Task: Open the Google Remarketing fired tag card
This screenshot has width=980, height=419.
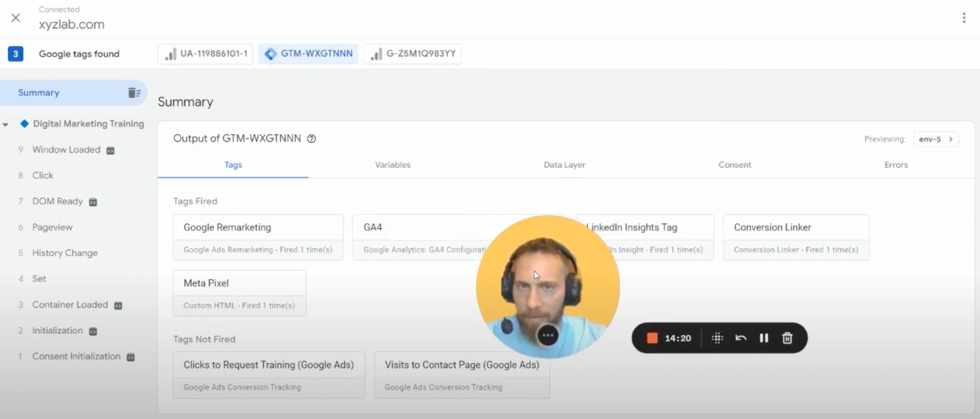Action: (x=258, y=237)
